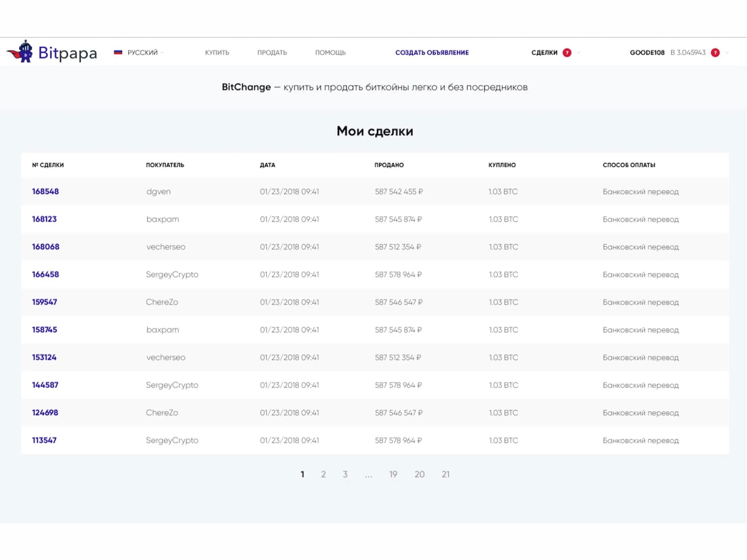Select pagination page 19
The image size is (747, 560).
[393, 474]
